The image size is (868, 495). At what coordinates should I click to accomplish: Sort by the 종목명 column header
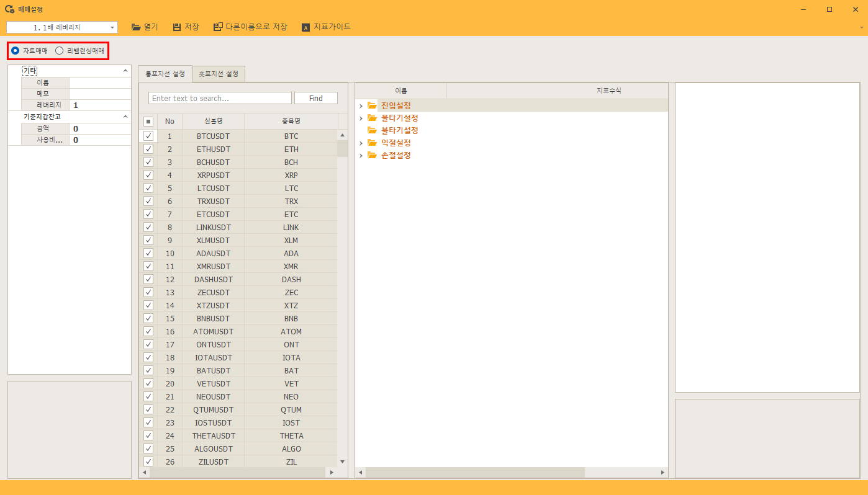[291, 121]
